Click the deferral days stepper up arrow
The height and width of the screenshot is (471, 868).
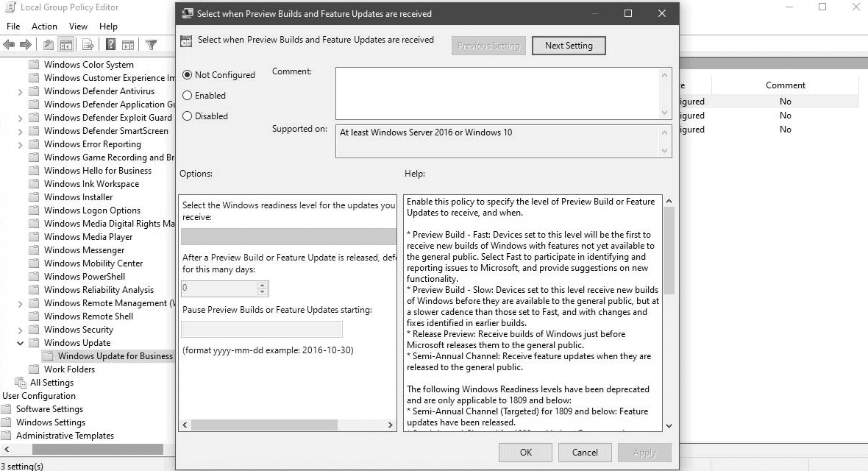[263, 285]
